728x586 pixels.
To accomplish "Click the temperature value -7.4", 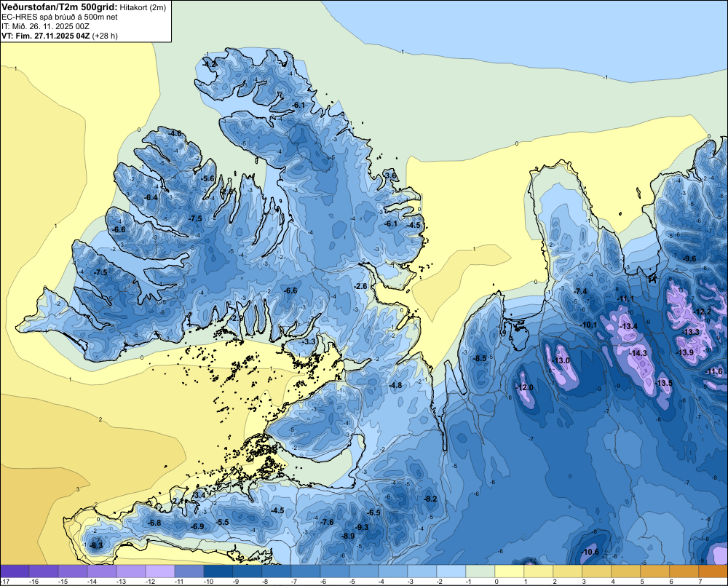I will tap(581, 291).
